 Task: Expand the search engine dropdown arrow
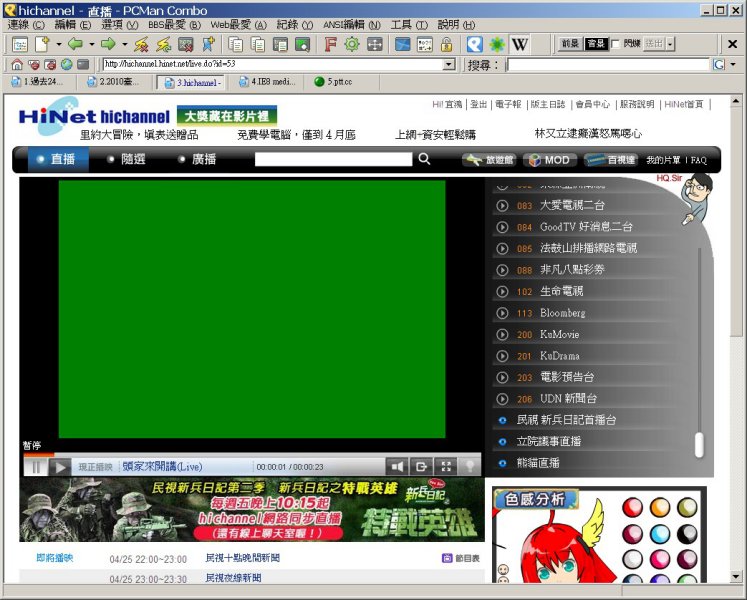pyautogui.click(x=733, y=64)
